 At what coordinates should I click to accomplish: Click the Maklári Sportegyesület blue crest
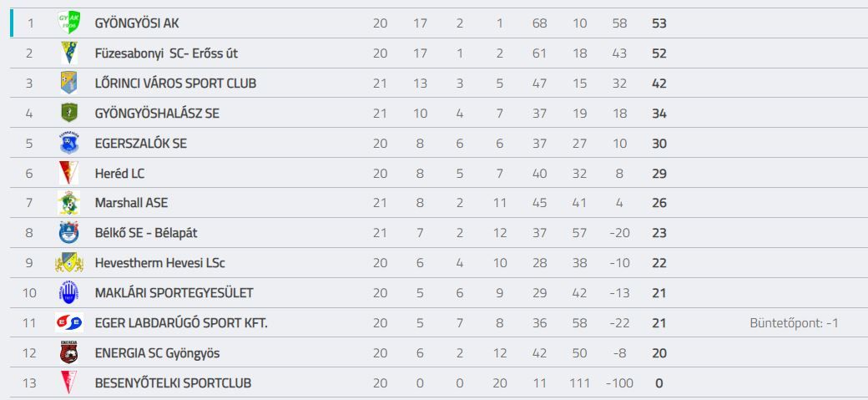click(69, 293)
